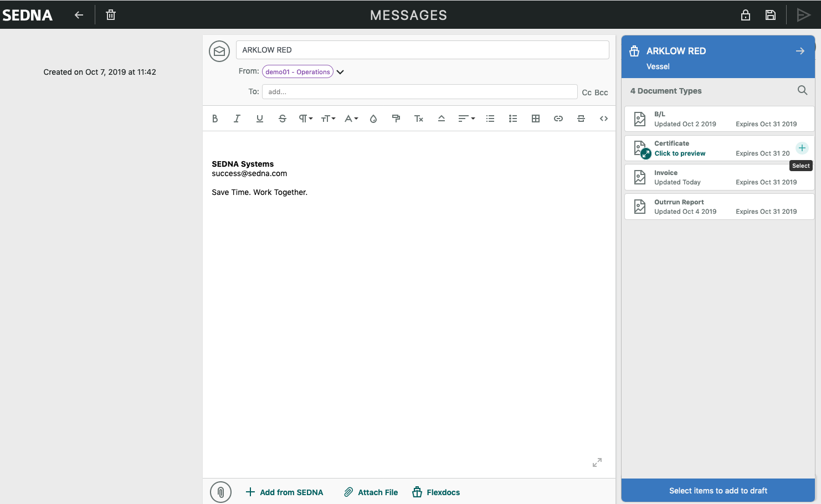This screenshot has width=821, height=504.
Task: Toggle bold formatting in the editor
Action: (215, 119)
